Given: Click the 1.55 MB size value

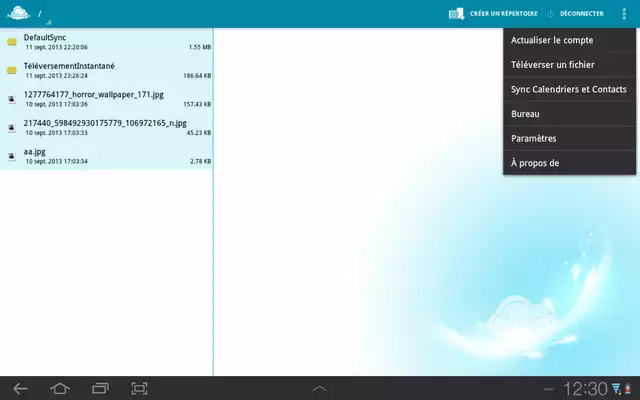Looking at the screenshot, I should (200, 47).
